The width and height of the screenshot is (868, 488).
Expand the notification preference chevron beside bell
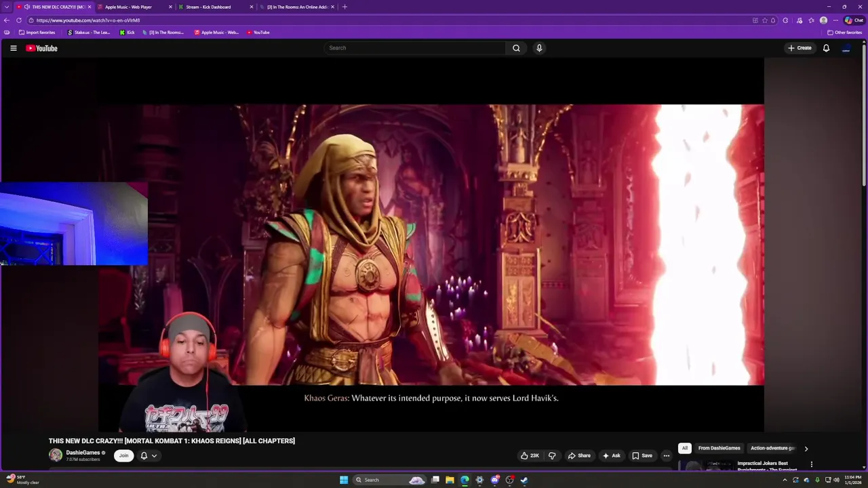pyautogui.click(x=154, y=456)
